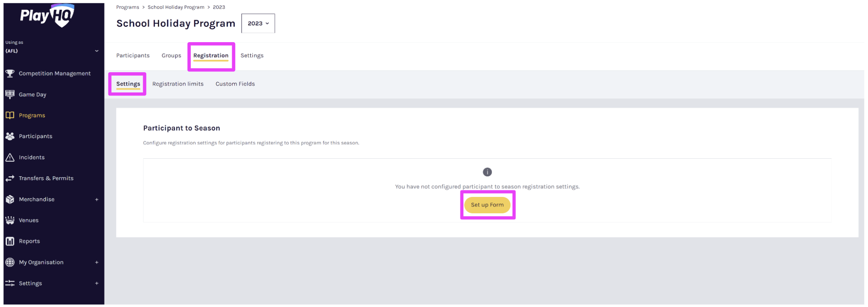The width and height of the screenshot is (868, 307).
Task: Switch to the Groups tab
Action: pyautogui.click(x=171, y=55)
